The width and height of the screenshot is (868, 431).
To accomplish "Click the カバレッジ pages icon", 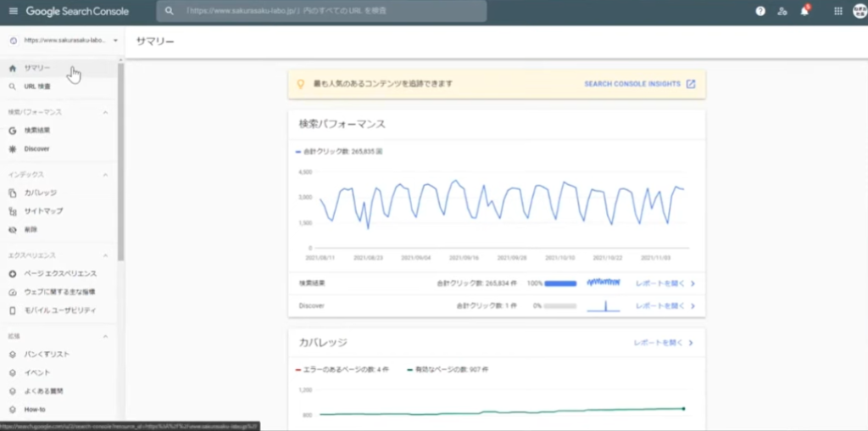I will click(x=13, y=193).
